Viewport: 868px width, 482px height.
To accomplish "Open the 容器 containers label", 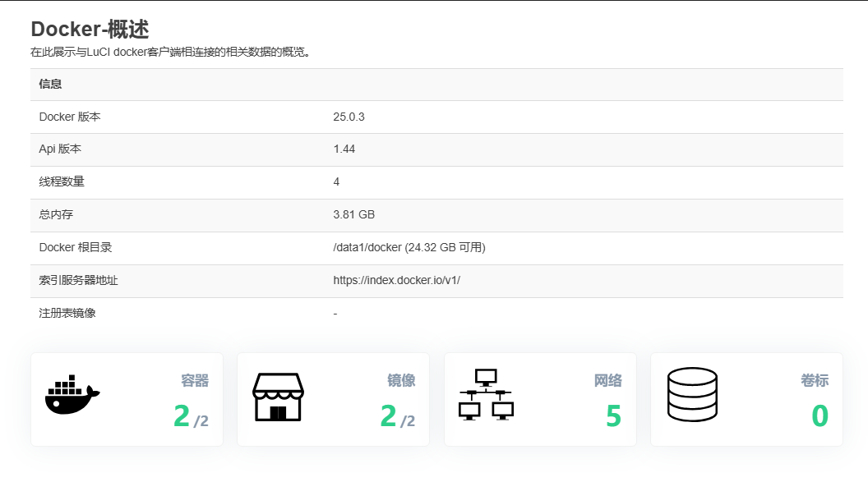I will tap(195, 380).
